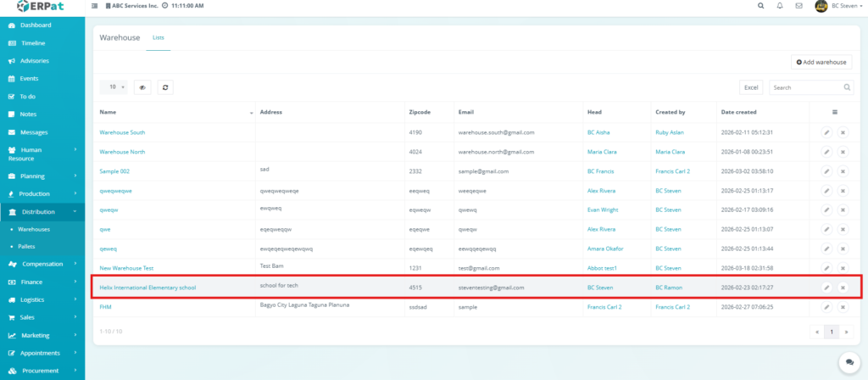
Task: Toggle the sidebar hamburger icon
Action: [x=94, y=6]
